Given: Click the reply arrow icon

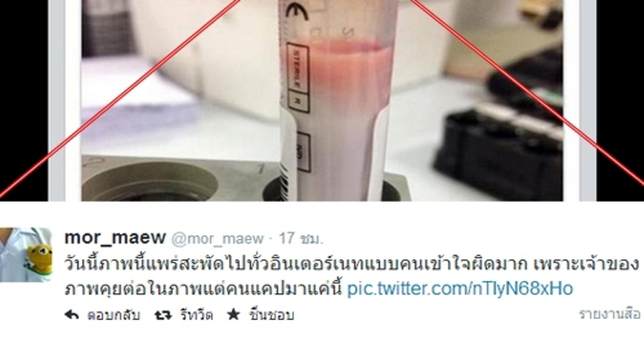Looking at the screenshot, I should pyautogui.click(x=71, y=315).
